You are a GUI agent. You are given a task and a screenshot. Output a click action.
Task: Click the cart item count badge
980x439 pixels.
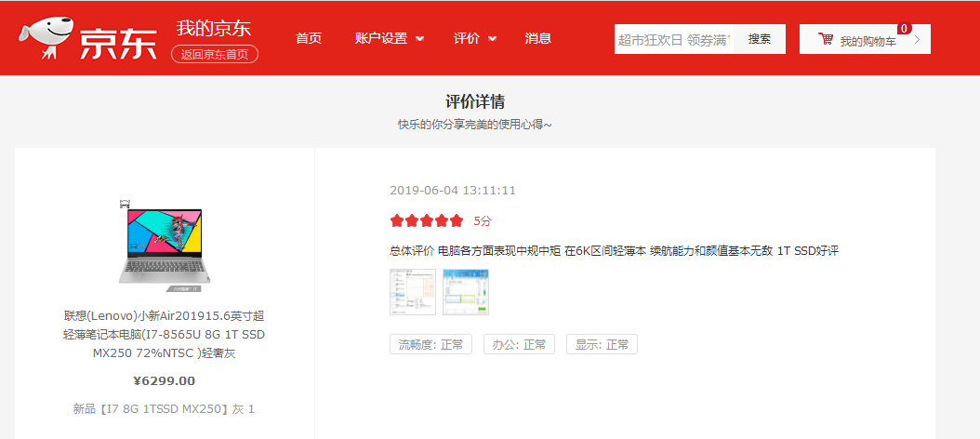[905, 29]
